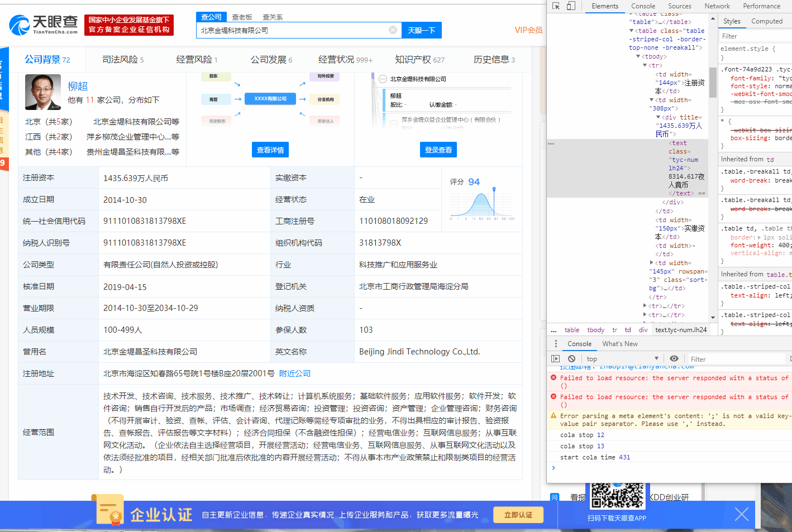This screenshot has height=532, width=792.
Task: Click the breadcrumb ellipsis in elements path
Action: pos(554,330)
